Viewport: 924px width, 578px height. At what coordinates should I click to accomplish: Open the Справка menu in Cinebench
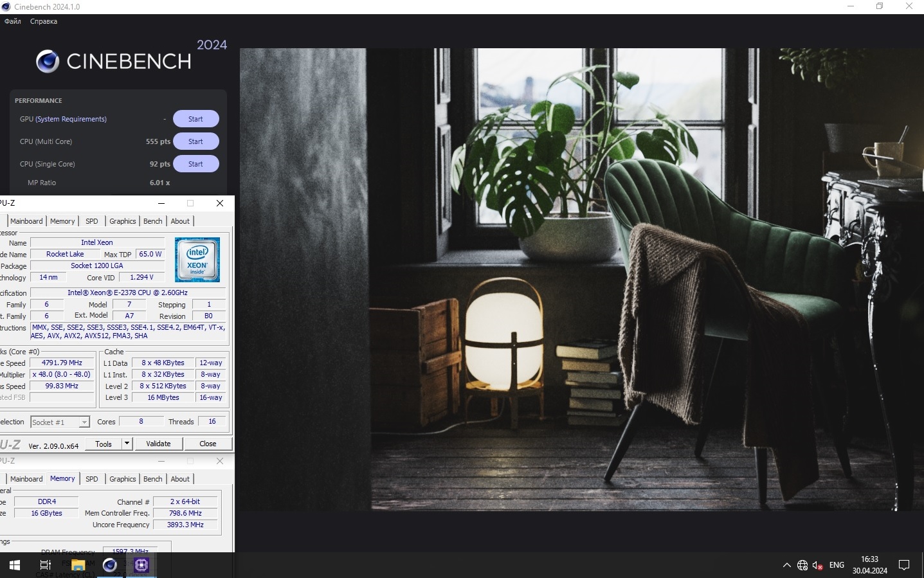click(44, 21)
